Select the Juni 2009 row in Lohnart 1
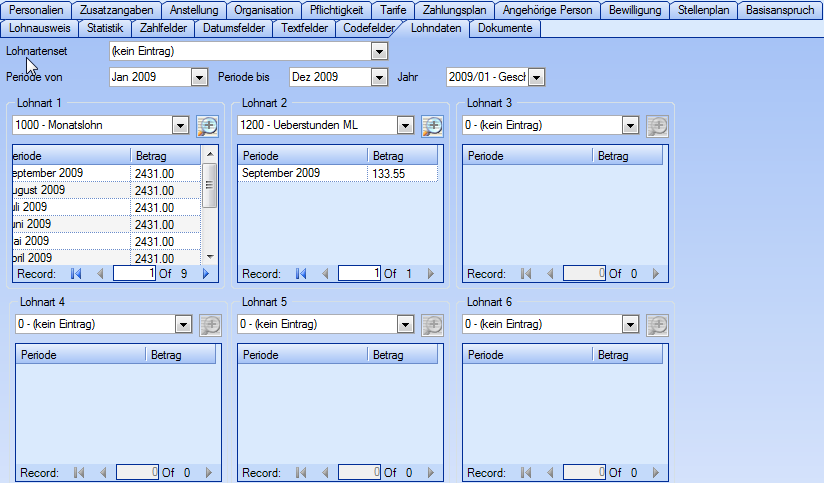This screenshot has height=483, width=824. tap(107, 224)
